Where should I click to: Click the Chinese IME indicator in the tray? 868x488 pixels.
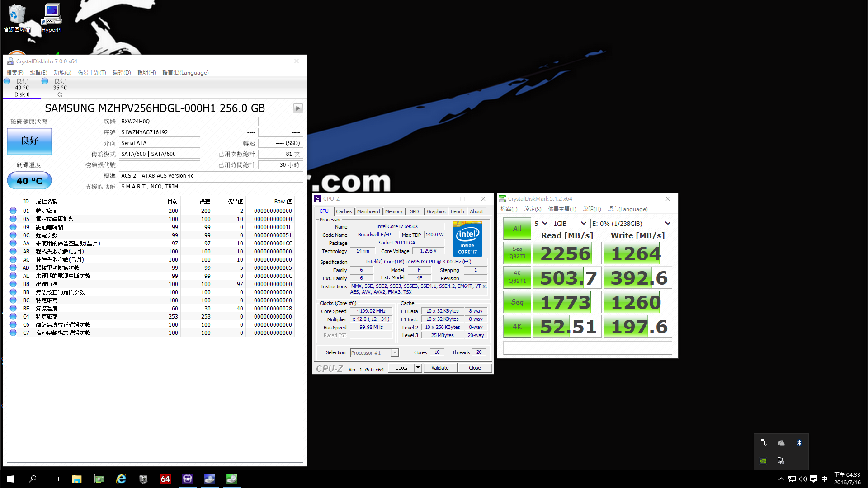tap(824, 479)
